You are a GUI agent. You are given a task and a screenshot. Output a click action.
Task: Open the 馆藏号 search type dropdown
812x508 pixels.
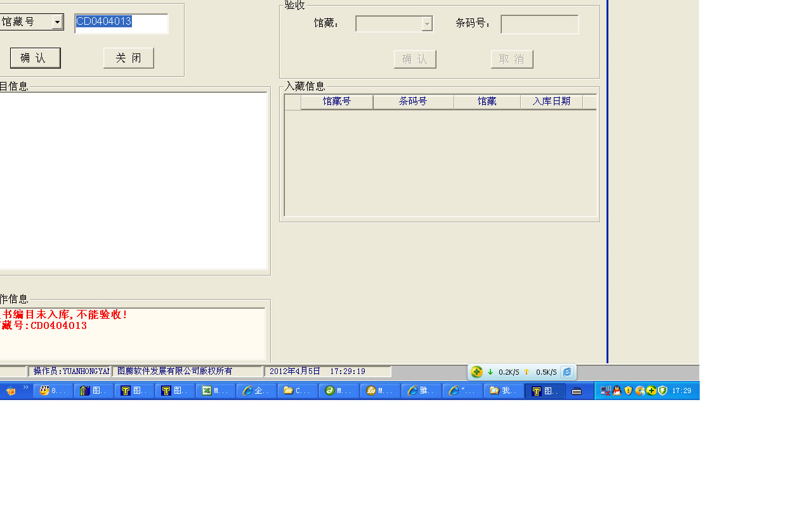coord(57,22)
